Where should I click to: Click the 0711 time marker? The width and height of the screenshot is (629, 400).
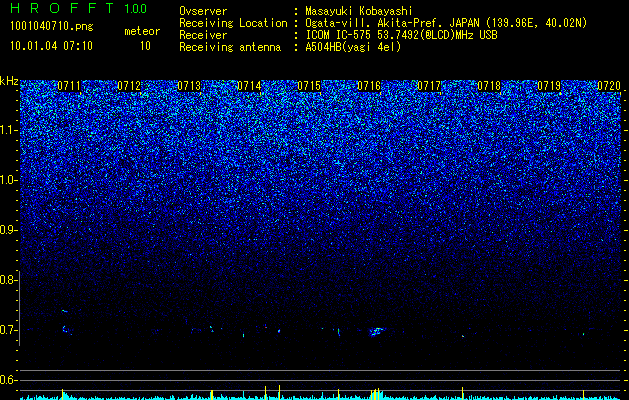(x=69, y=86)
